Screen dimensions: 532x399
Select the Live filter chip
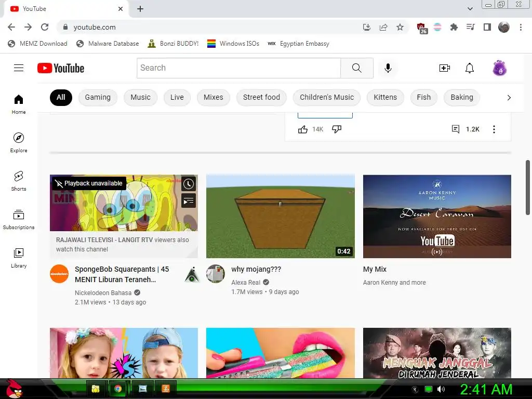177,98
